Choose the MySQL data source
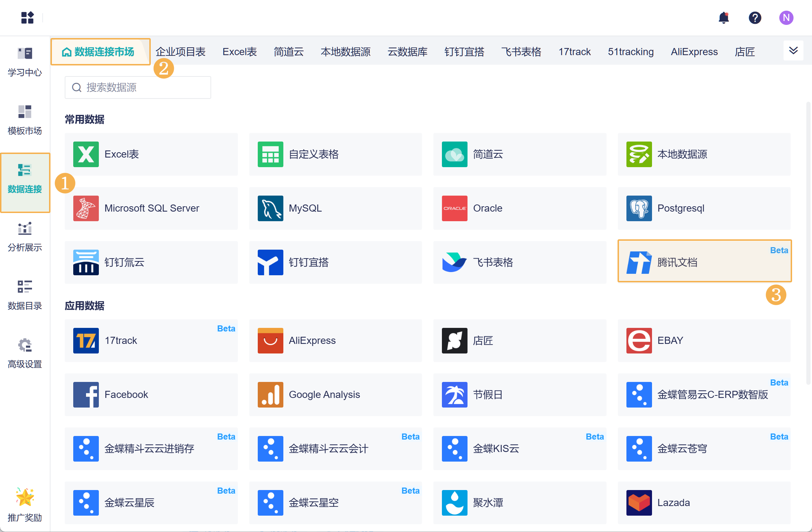812x532 pixels. click(335, 208)
